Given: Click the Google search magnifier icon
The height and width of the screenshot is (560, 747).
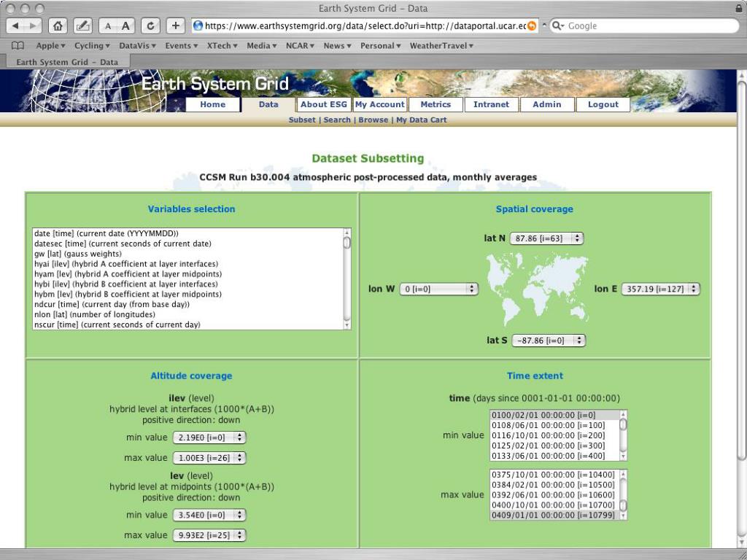Looking at the screenshot, I should [558, 26].
